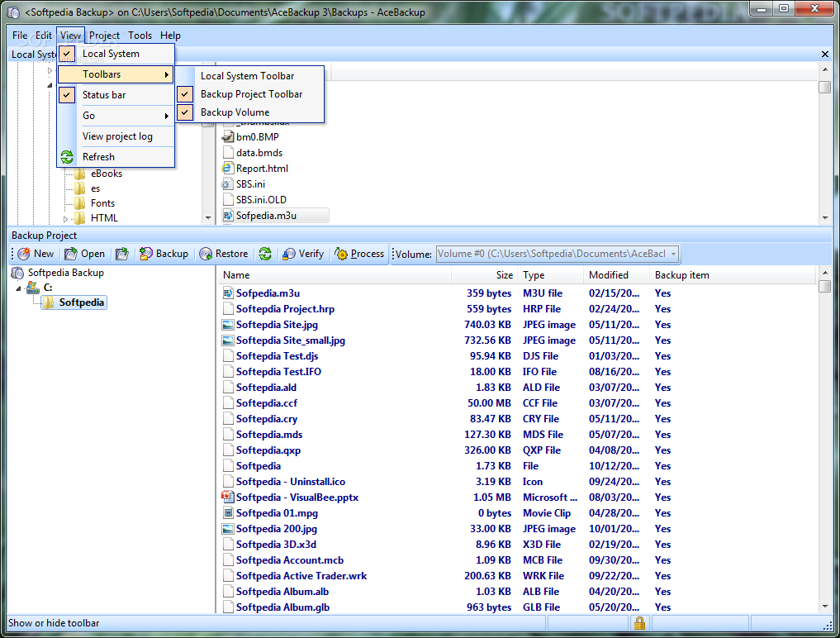Select Softepdia.ccf 50.00 MB file
Viewport: 840px width, 638px height.
(267, 403)
